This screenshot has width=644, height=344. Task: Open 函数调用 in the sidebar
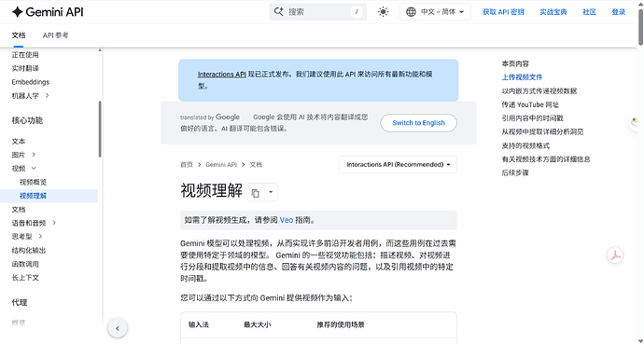[25, 264]
